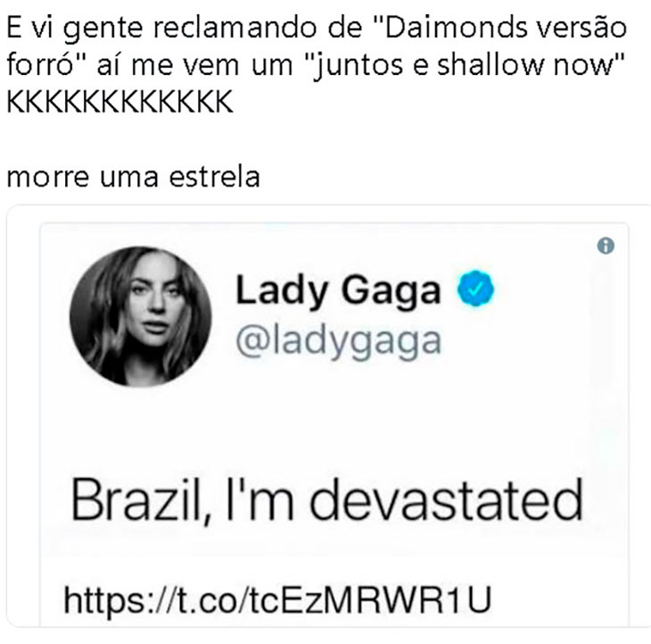Click the KKKKKKKKKKKK laughter text
The height and width of the screenshot is (644, 651).
coord(120,102)
